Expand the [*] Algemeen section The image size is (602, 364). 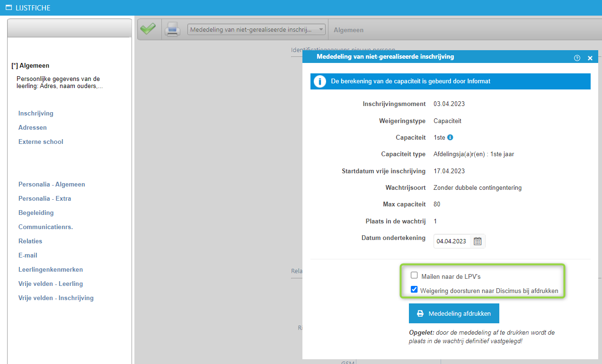pos(30,66)
